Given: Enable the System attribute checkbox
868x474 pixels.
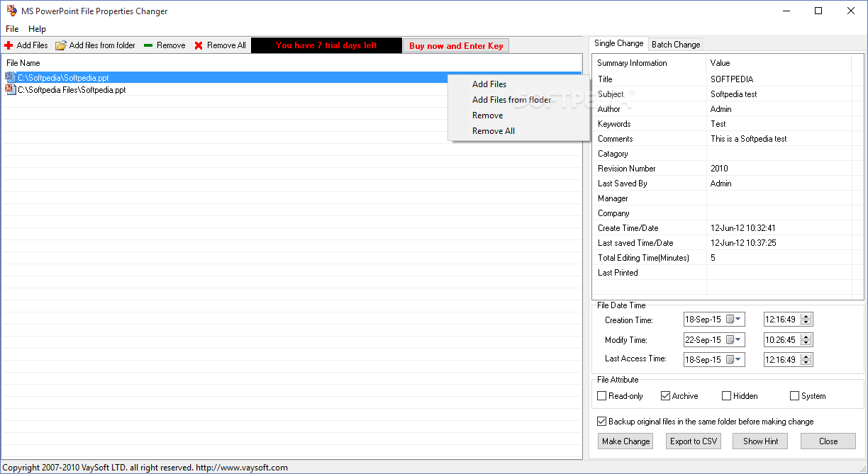Looking at the screenshot, I should pyautogui.click(x=794, y=396).
